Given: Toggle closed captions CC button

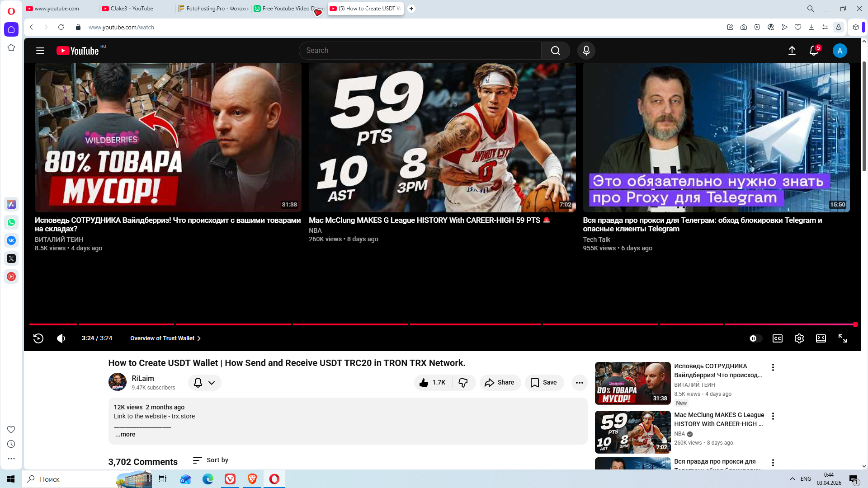Looking at the screenshot, I should 777,338.
